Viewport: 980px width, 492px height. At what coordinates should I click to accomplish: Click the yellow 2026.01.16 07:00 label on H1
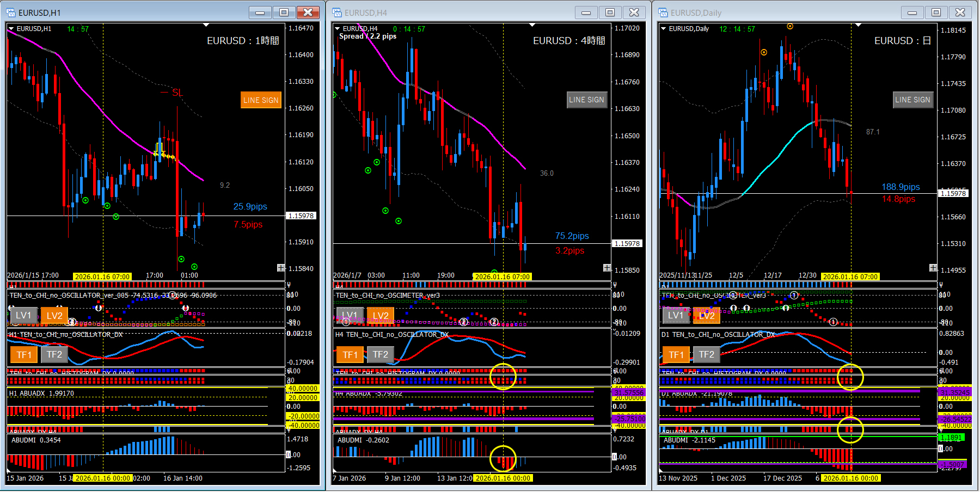pos(102,276)
